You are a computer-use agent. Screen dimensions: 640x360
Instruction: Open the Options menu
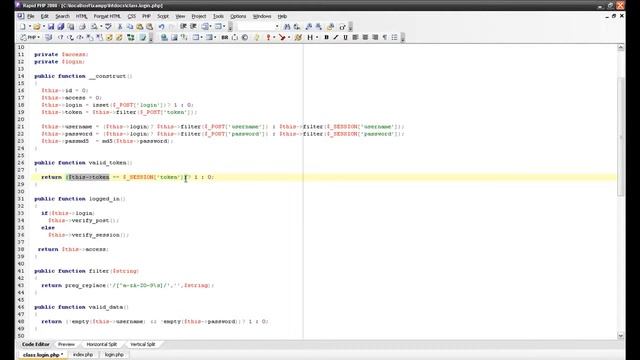pyautogui.click(x=238, y=16)
